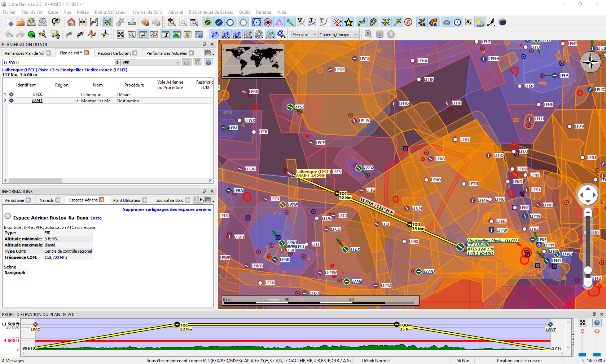Open the settings gear icon
This screenshot has height=364, width=606.
click(x=391, y=34)
